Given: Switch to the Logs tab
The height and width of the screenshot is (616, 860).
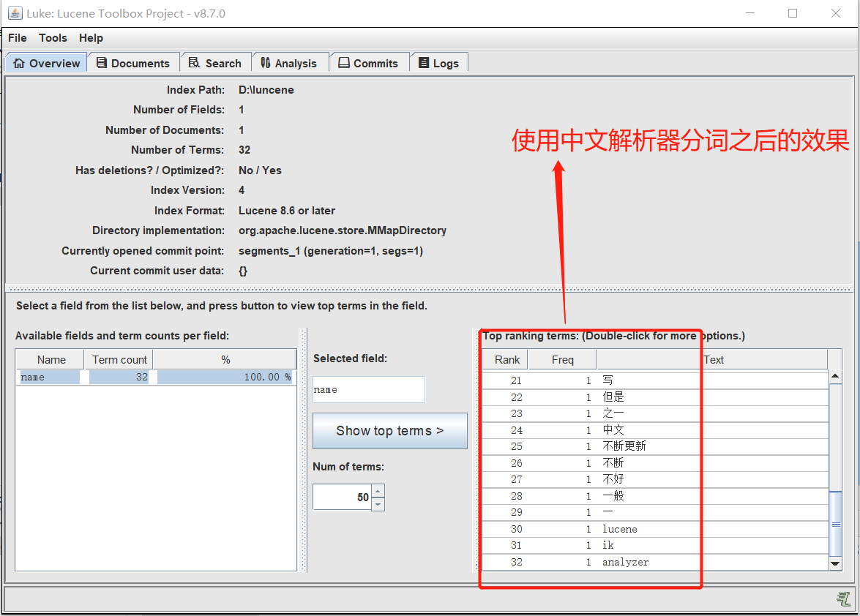Looking at the screenshot, I should pos(438,63).
